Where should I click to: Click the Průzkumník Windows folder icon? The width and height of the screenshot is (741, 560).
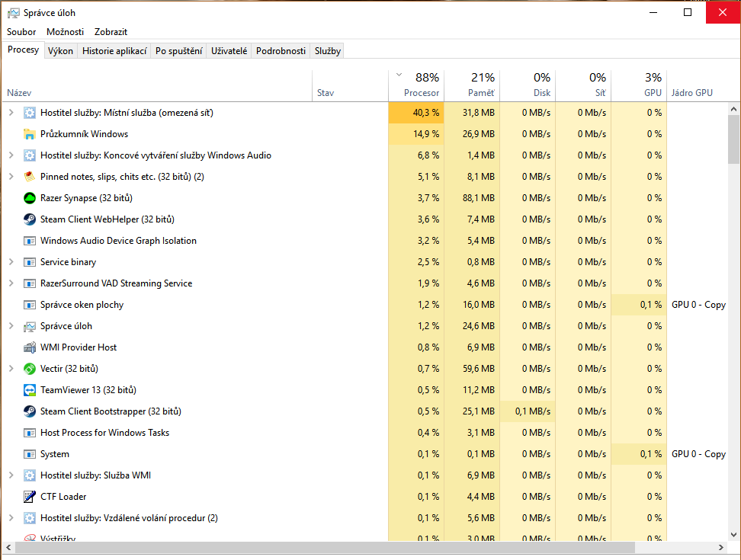[x=30, y=134]
